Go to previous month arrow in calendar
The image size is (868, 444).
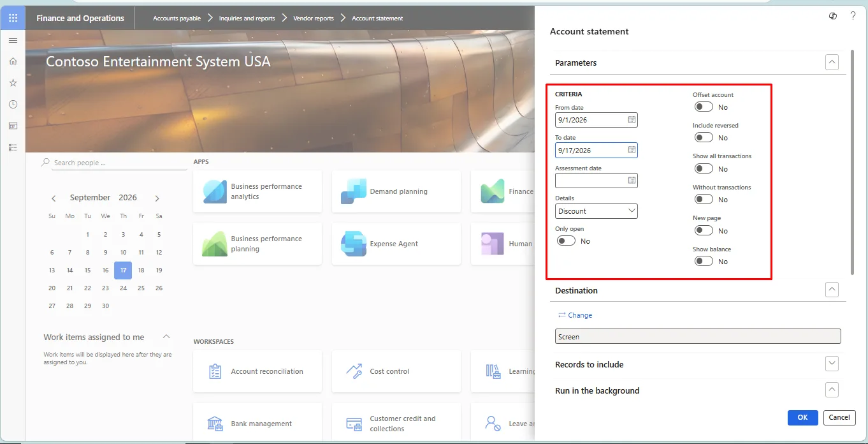(x=54, y=198)
